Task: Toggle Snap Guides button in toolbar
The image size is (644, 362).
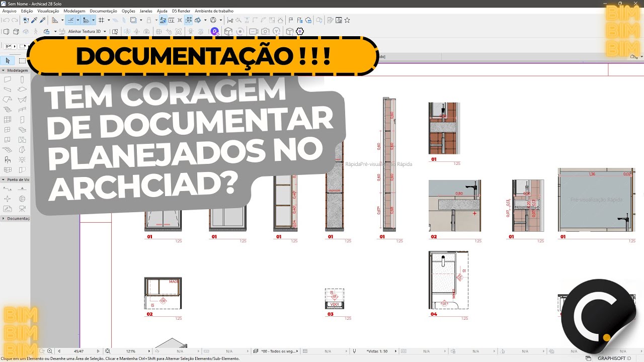Action: pyautogui.click(x=86, y=20)
